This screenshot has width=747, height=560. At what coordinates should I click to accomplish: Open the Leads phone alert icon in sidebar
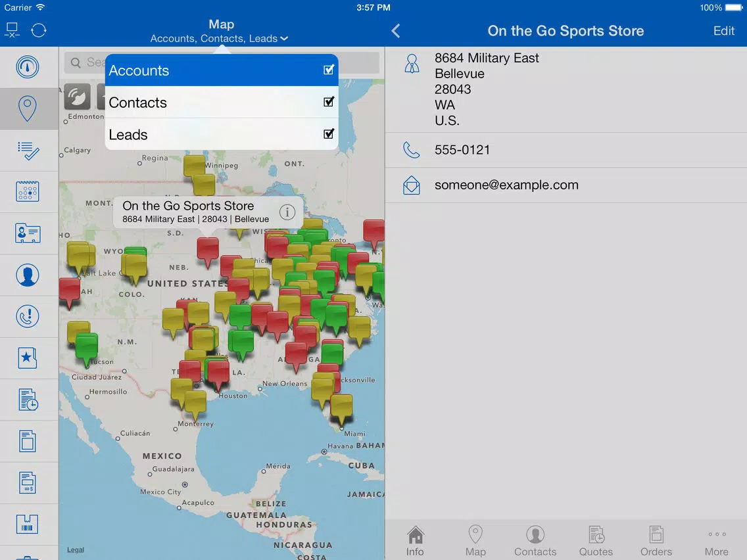coord(28,316)
